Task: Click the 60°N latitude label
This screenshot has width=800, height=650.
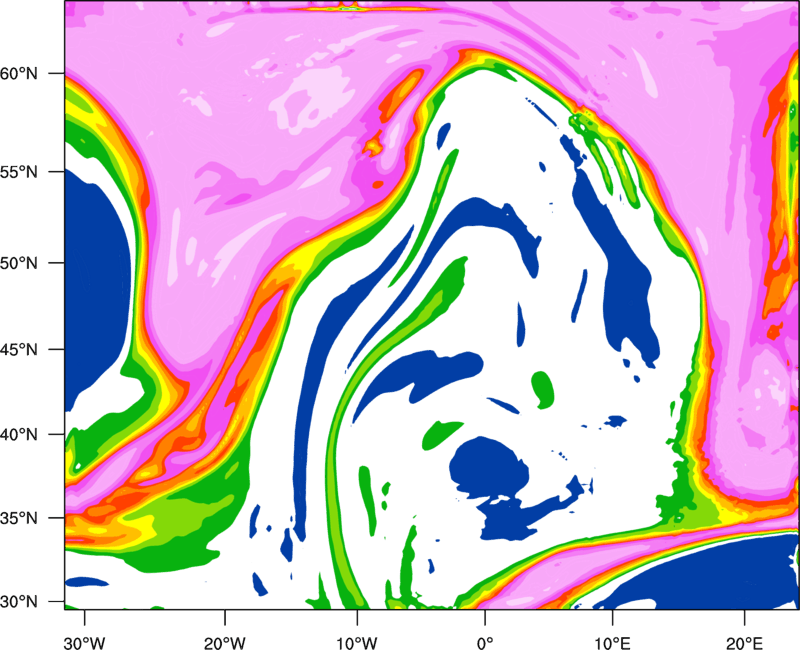Action: pos(19,74)
